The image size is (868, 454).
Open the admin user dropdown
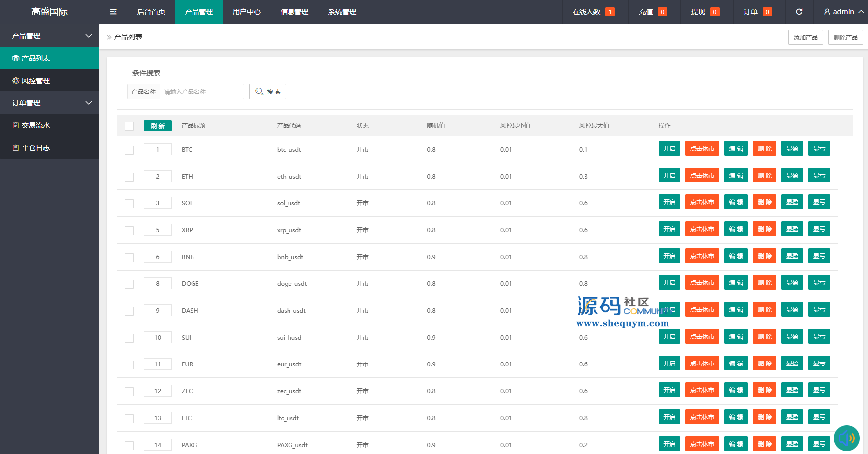tap(844, 12)
